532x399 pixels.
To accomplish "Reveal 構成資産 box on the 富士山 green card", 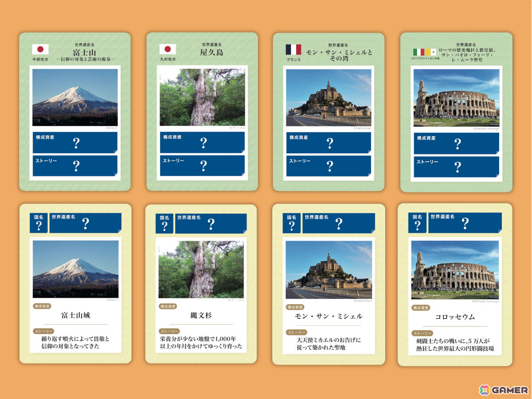I will 75,143.
